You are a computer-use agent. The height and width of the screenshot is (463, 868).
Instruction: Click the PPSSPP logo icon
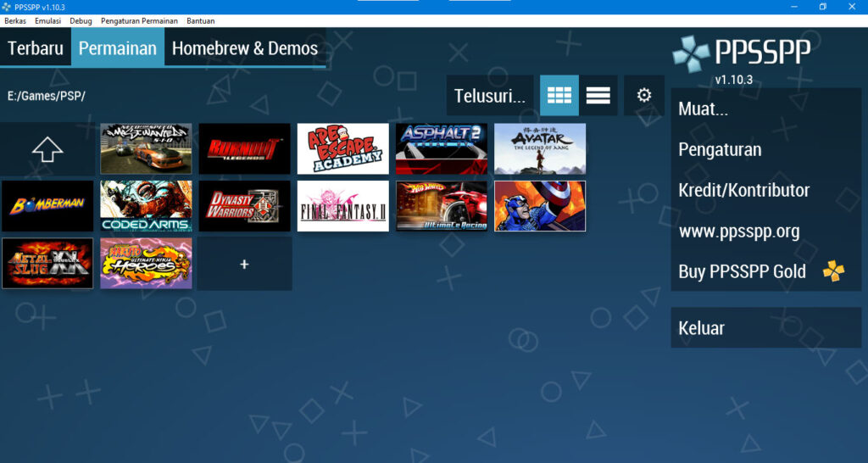tap(691, 54)
